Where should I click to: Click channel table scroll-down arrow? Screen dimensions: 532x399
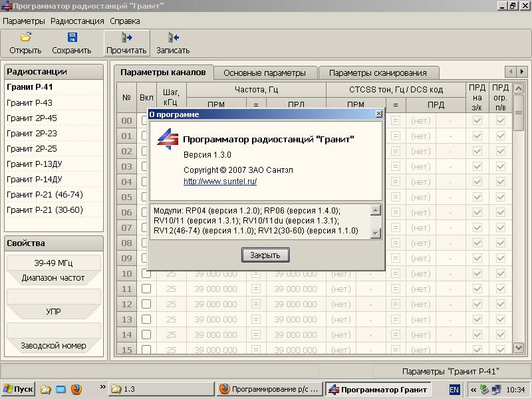(x=519, y=347)
